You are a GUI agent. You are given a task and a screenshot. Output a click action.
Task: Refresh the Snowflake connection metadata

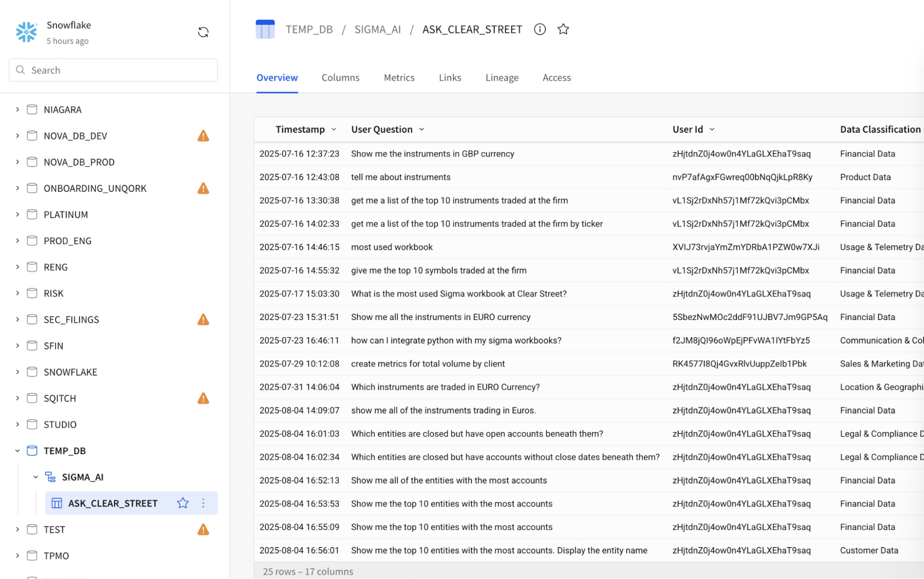pyautogui.click(x=203, y=31)
